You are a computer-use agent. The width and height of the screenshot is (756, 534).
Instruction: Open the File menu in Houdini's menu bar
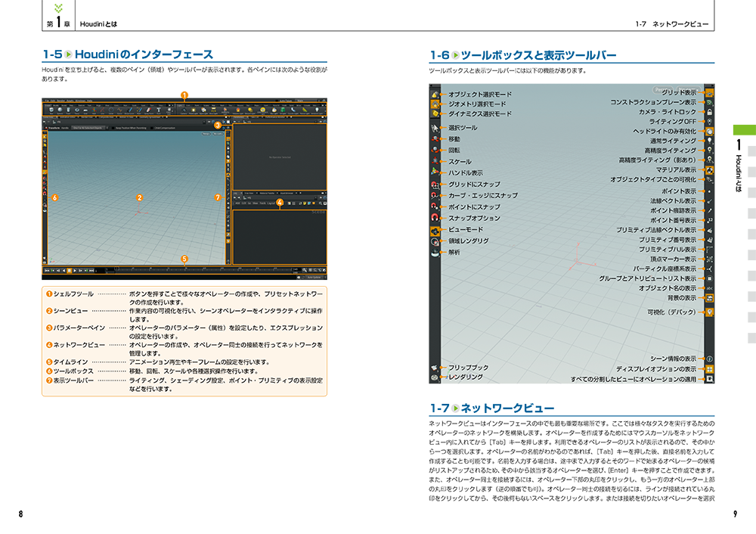pos(46,101)
